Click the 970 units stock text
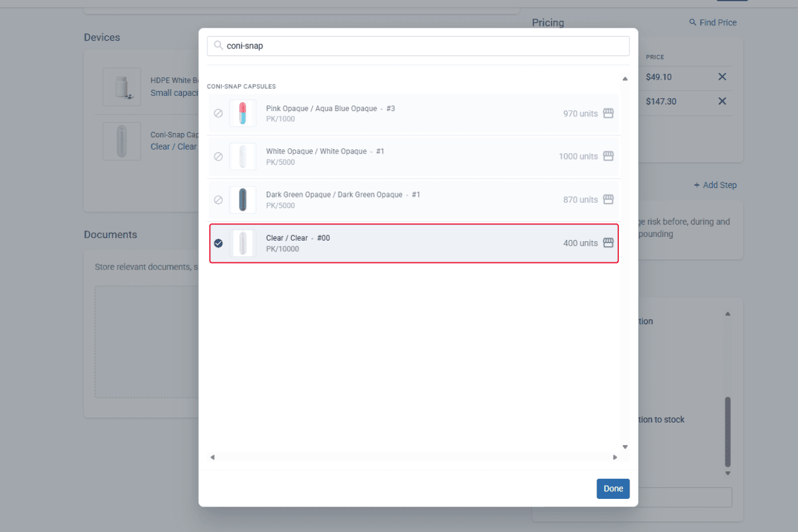The image size is (798, 532). (x=580, y=113)
